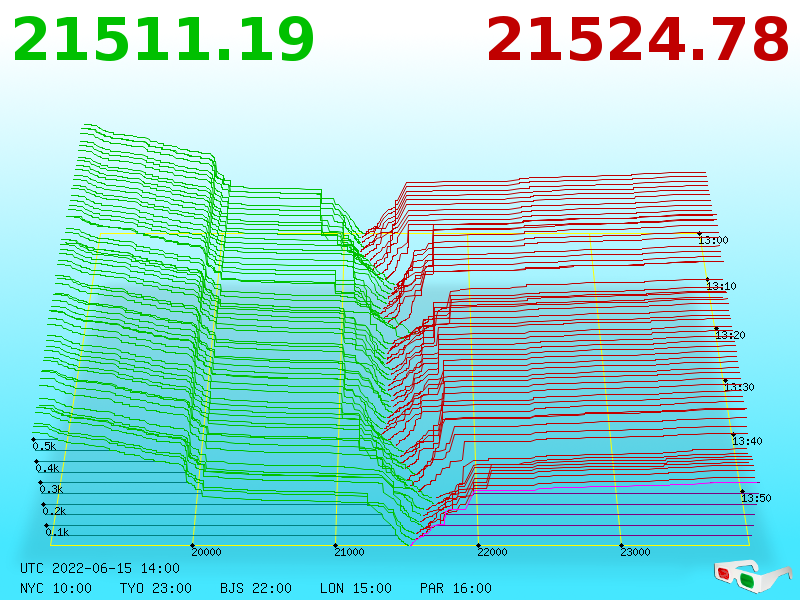Click the 23000 price axis label

[x=635, y=552]
